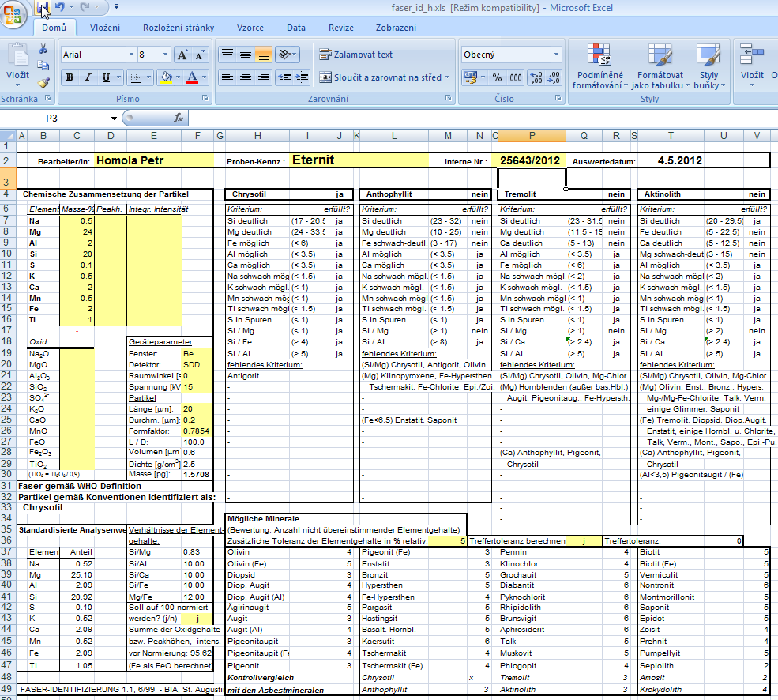
Task: Customize Quick Access Toolbar dropdown
Action: [117, 7]
